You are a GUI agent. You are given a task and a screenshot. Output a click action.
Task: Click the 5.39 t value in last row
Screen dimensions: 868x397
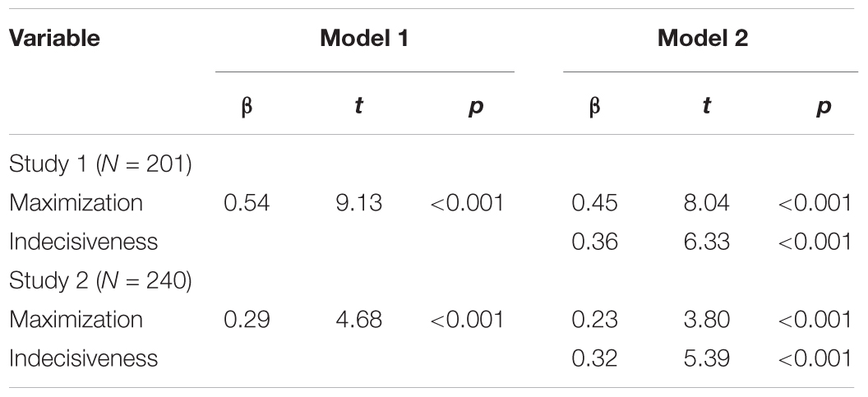706,359
